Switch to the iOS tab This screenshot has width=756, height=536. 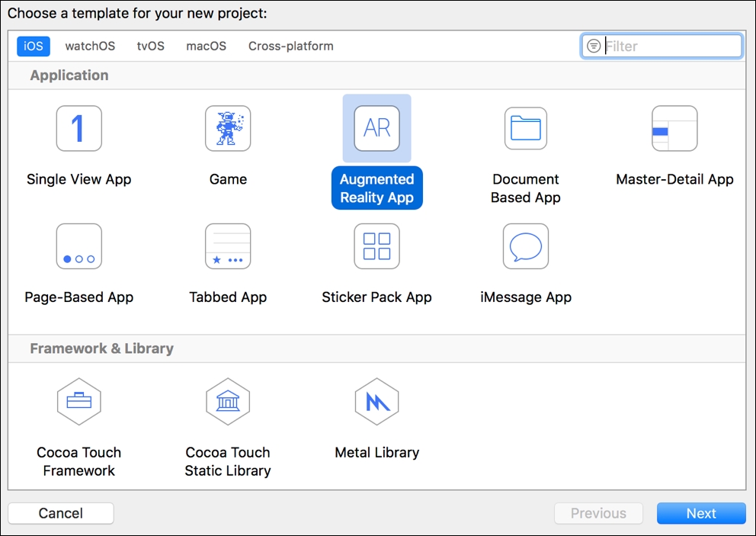pyautogui.click(x=34, y=46)
